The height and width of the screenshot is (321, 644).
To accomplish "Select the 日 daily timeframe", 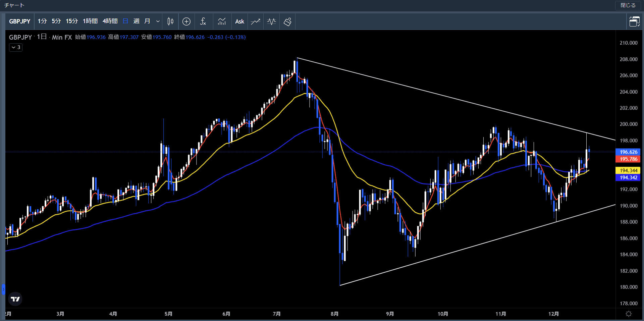I will 125,21.
